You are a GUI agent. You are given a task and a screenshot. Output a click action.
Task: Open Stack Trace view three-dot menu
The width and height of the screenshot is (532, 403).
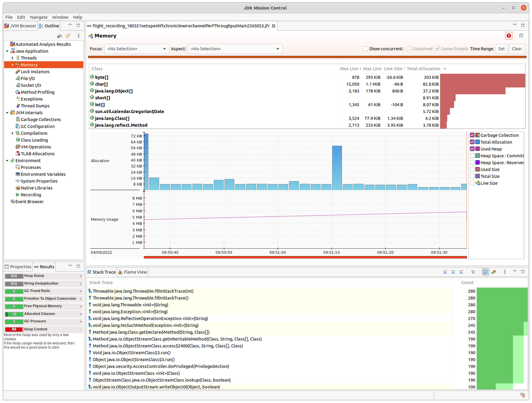[x=504, y=272]
